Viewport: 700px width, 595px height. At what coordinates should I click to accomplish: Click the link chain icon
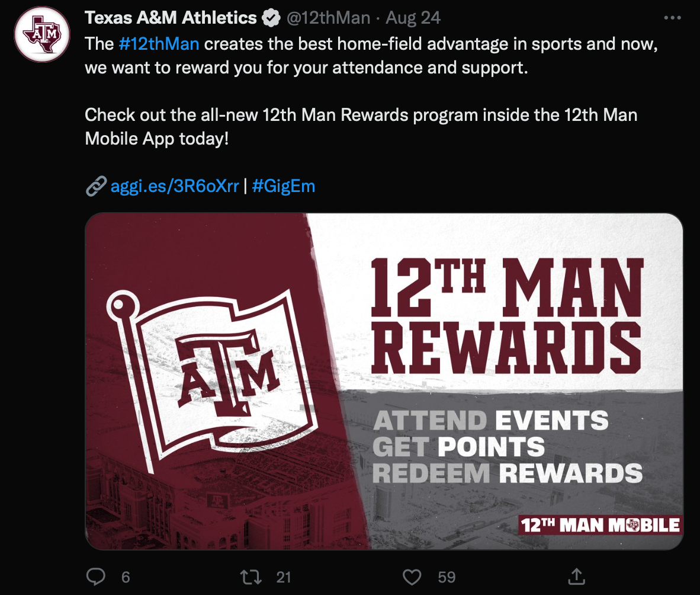96,186
